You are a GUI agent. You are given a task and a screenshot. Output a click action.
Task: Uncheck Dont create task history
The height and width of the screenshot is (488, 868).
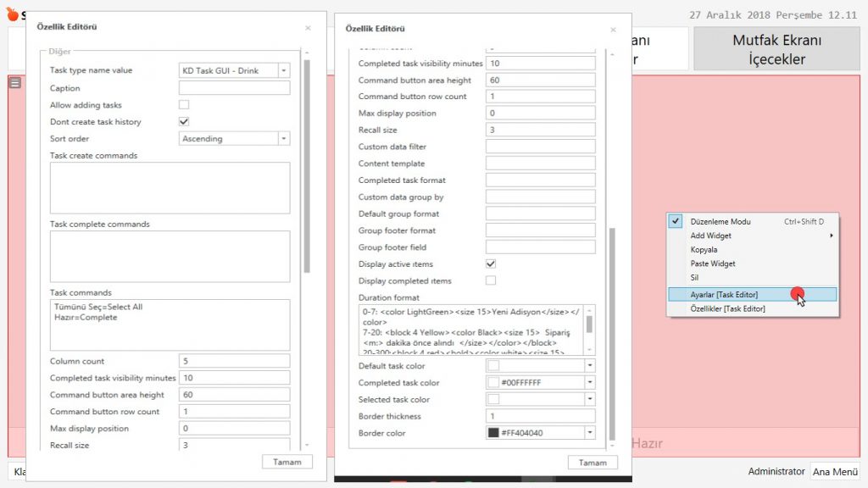tap(184, 122)
